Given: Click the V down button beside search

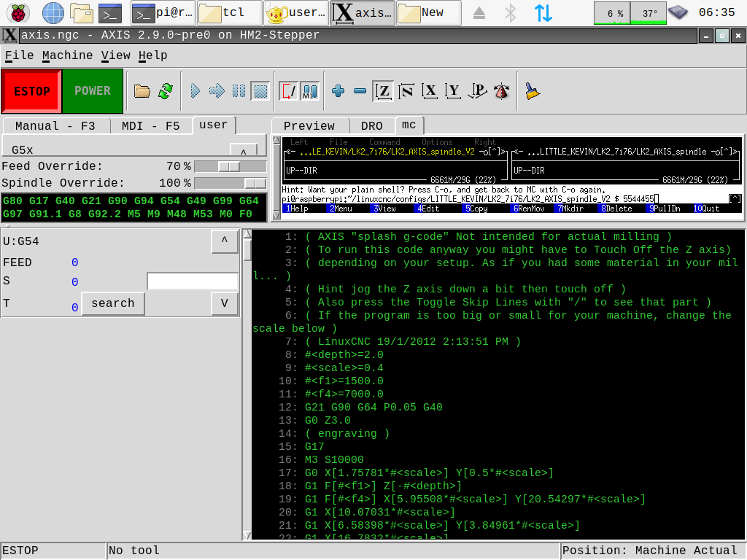Looking at the screenshot, I should pos(225,303).
